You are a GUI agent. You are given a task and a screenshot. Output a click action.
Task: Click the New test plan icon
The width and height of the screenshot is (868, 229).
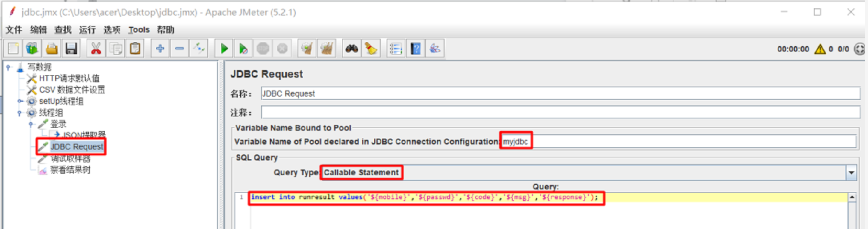pyautogui.click(x=13, y=48)
